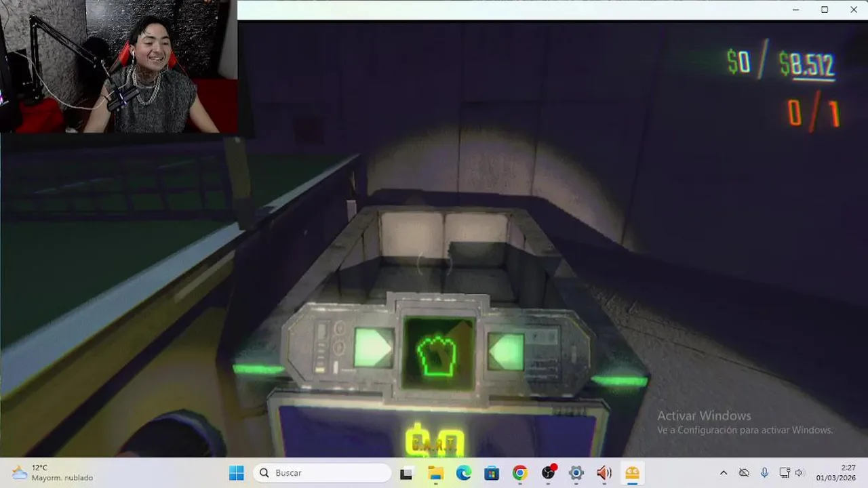Image resolution: width=868 pixels, height=488 pixels.
Task: Open the red speaker taskbar app
Action: point(604,473)
